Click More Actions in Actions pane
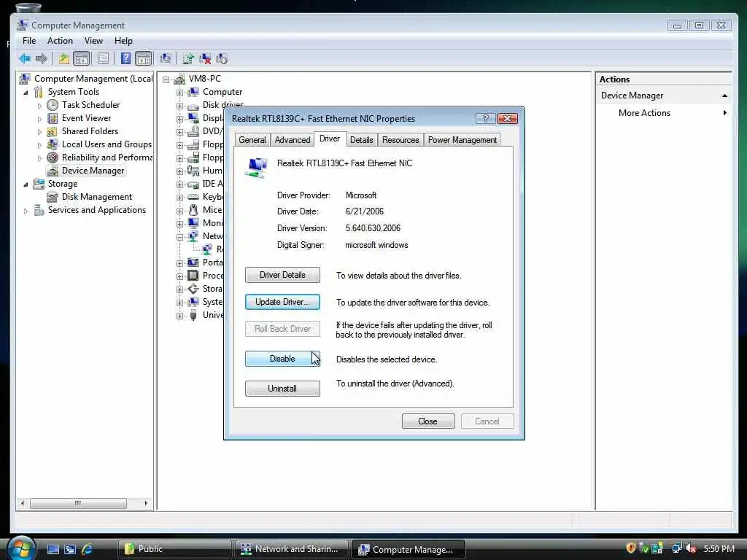The height and width of the screenshot is (560, 747). click(x=644, y=113)
